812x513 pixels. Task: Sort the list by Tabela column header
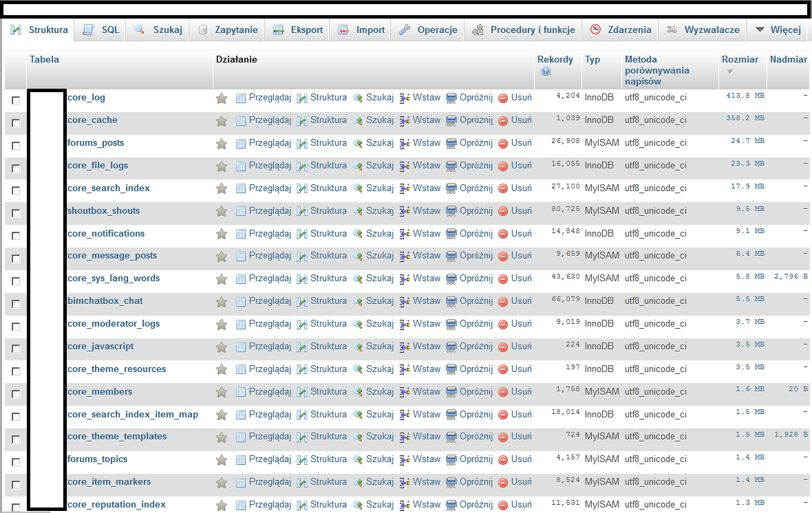[44, 60]
